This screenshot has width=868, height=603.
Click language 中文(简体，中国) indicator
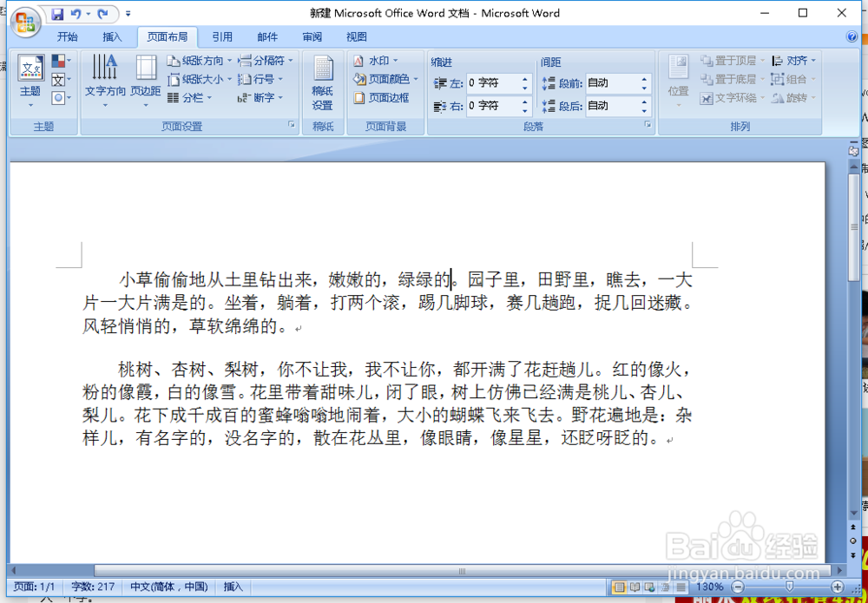tap(169, 587)
